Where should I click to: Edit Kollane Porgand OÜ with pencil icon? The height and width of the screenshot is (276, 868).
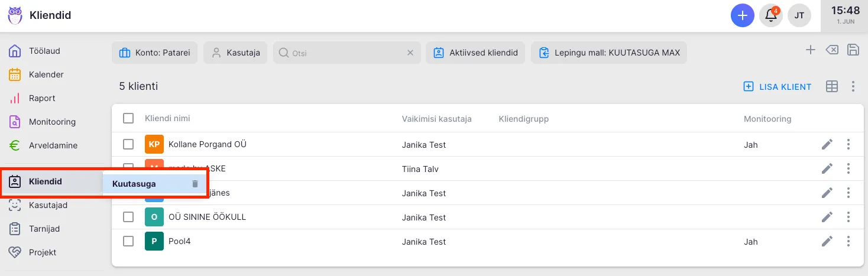[827, 144]
